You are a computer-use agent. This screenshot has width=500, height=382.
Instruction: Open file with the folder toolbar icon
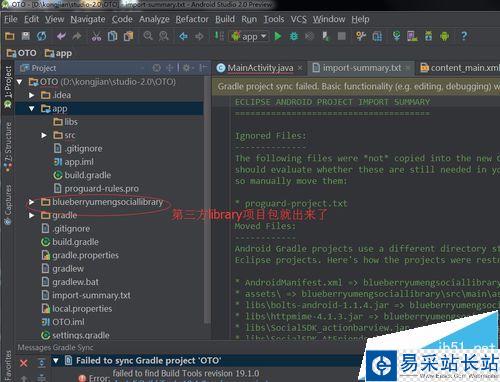click(x=10, y=36)
